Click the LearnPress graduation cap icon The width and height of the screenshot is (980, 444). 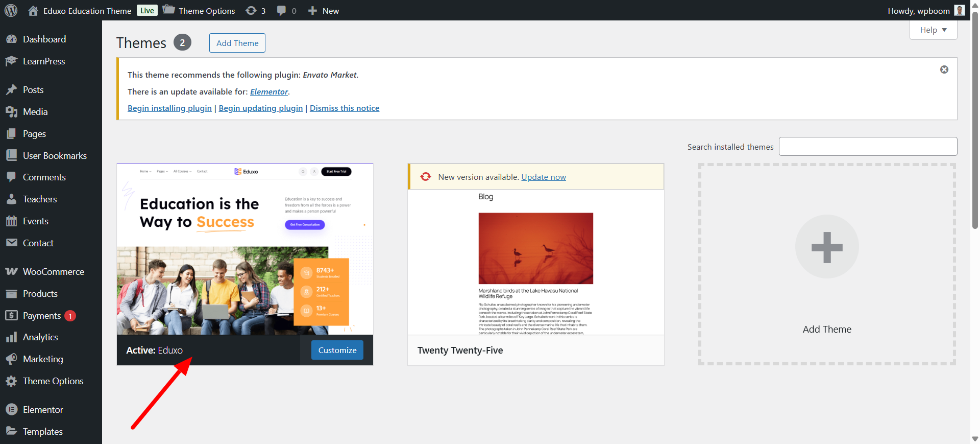(11, 61)
